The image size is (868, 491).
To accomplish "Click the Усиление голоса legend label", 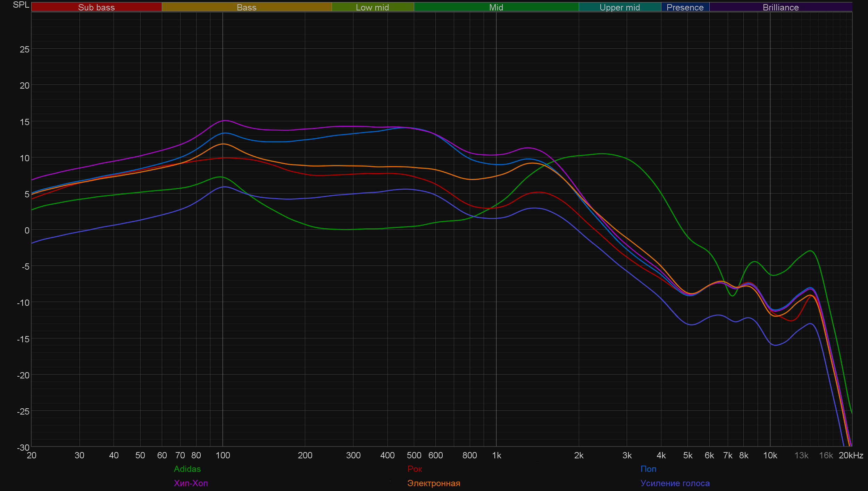I will click(x=675, y=483).
